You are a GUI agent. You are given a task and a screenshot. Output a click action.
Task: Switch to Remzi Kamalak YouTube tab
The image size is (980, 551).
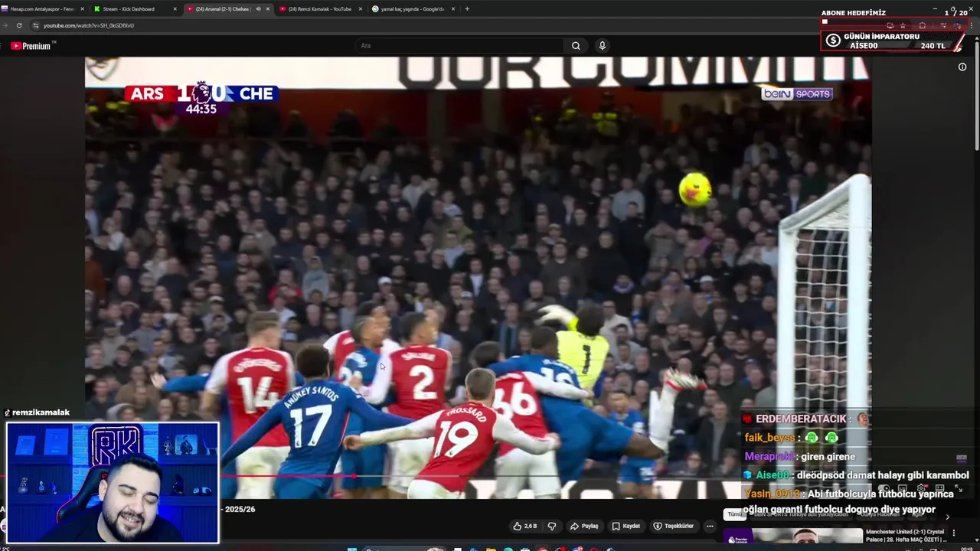point(319,9)
